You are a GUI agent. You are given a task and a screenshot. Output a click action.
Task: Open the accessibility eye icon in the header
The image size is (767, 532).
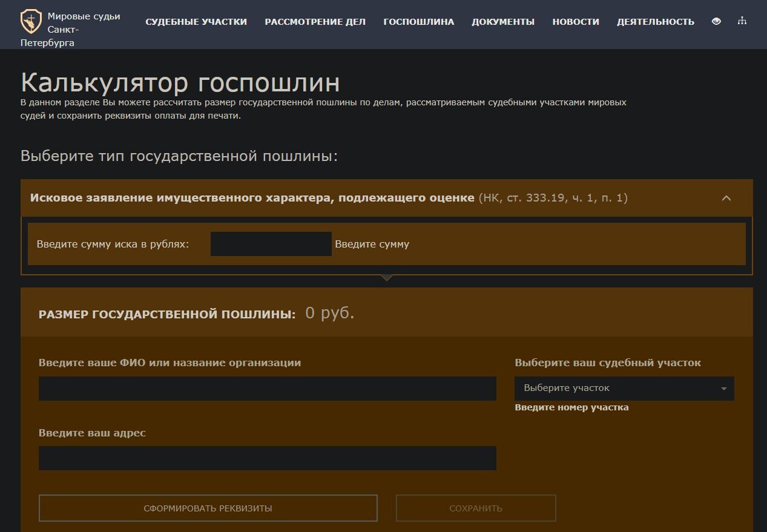(x=716, y=21)
